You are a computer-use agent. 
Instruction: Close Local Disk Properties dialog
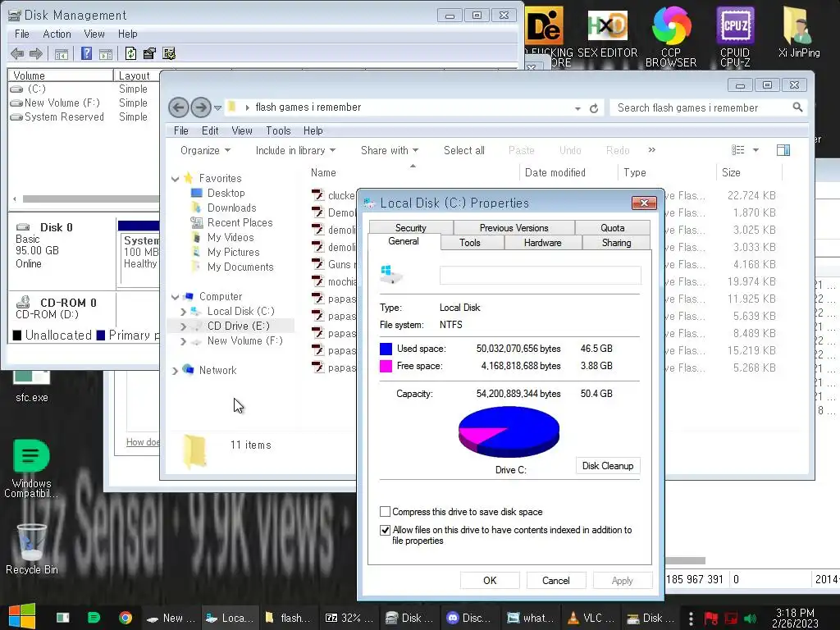coord(644,203)
